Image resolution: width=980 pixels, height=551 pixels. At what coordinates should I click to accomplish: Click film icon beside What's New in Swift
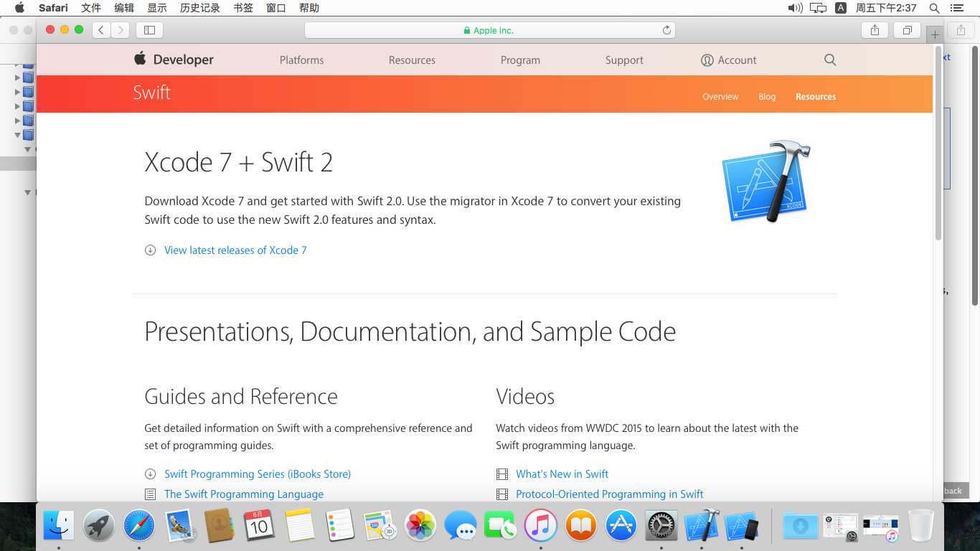click(501, 474)
